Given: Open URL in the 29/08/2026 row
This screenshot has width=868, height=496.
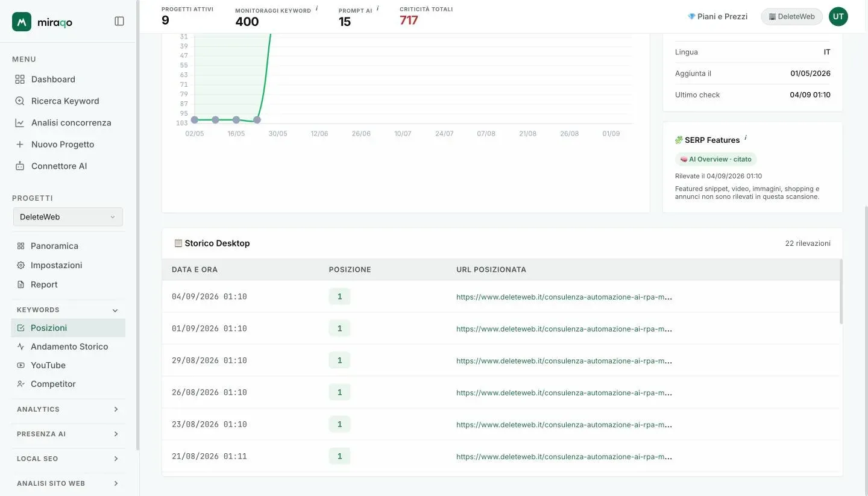Looking at the screenshot, I should pyautogui.click(x=564, y=360).
